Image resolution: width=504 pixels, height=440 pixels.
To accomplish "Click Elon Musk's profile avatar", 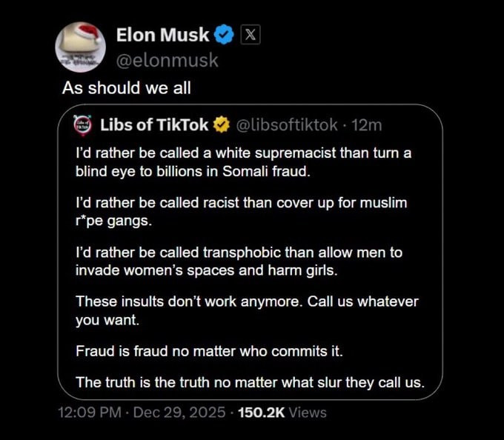I will (80, 47).
